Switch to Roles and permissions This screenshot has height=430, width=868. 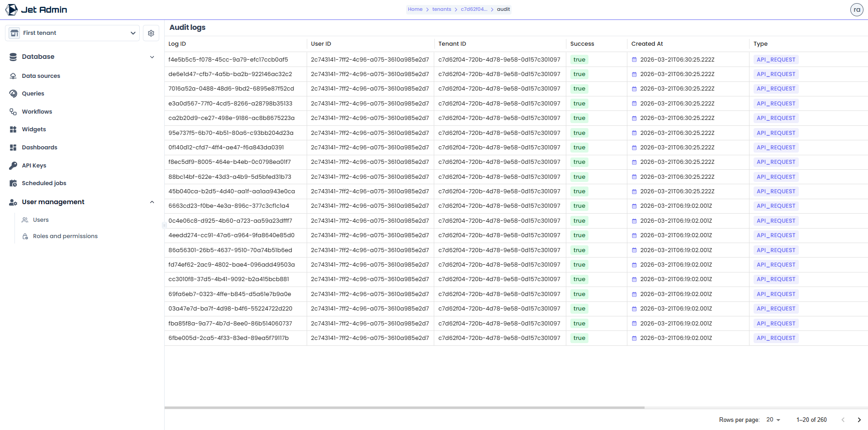tap(65, 236)
